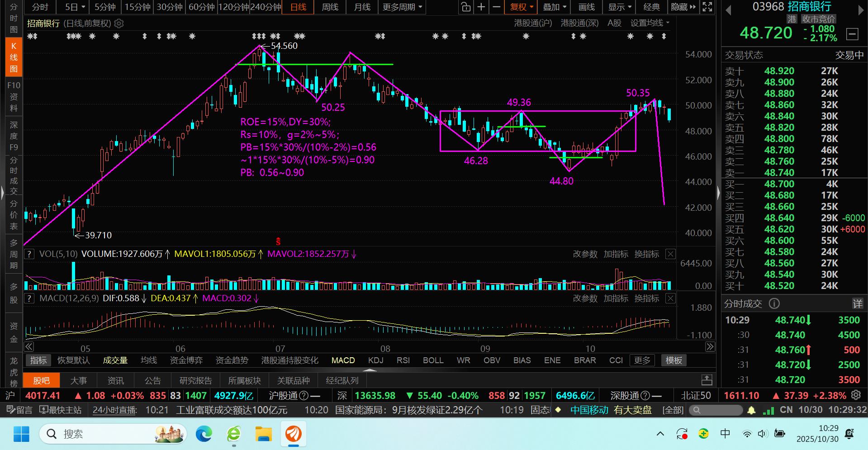The width and height of the screenshot is (868, 450).
Task: Open chart settings gear beside 招商银行 title
Action: point(119,24)
